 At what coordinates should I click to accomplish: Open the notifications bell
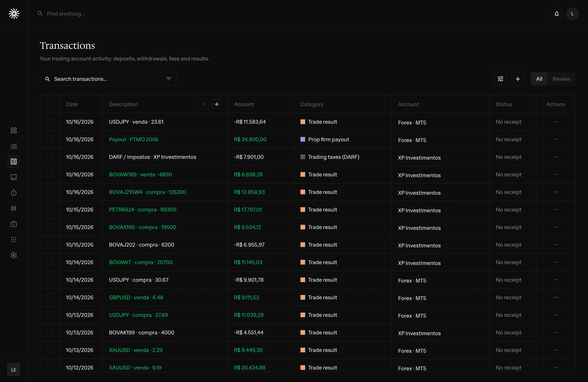556,14
